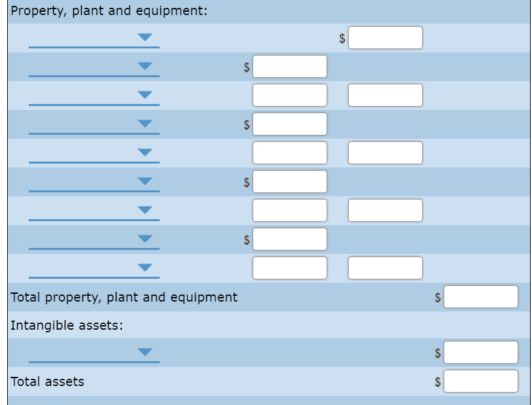The image size is (532, 405).
Task: Open the fifth account dropdown in the PPE section
Action: pyautogui.click(x=145, y=152)
